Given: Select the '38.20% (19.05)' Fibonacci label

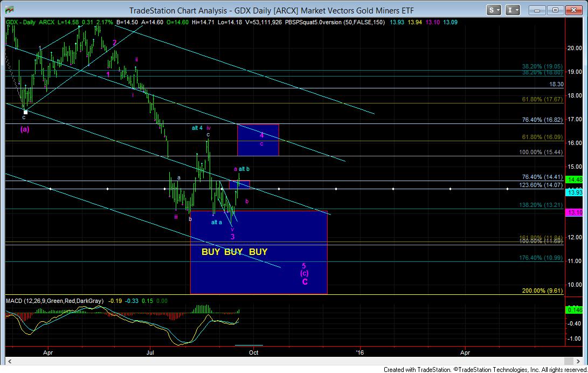Looking at the screenshot, I should 542,66.
